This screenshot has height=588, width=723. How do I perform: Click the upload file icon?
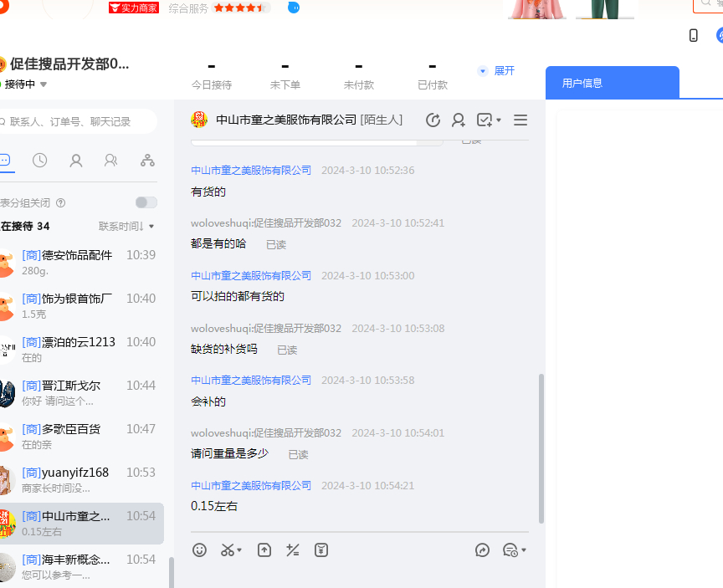pyautogui.click(x=264, y=550)
